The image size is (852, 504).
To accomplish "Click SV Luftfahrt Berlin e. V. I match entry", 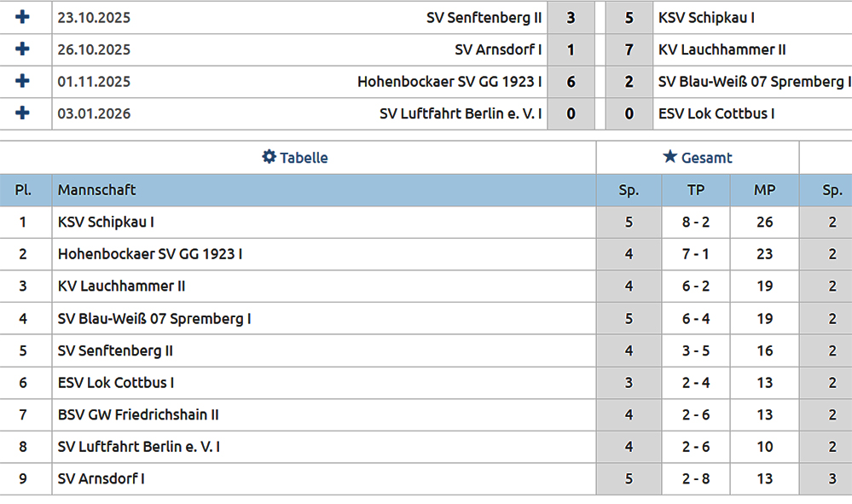I will click(461, 113).
